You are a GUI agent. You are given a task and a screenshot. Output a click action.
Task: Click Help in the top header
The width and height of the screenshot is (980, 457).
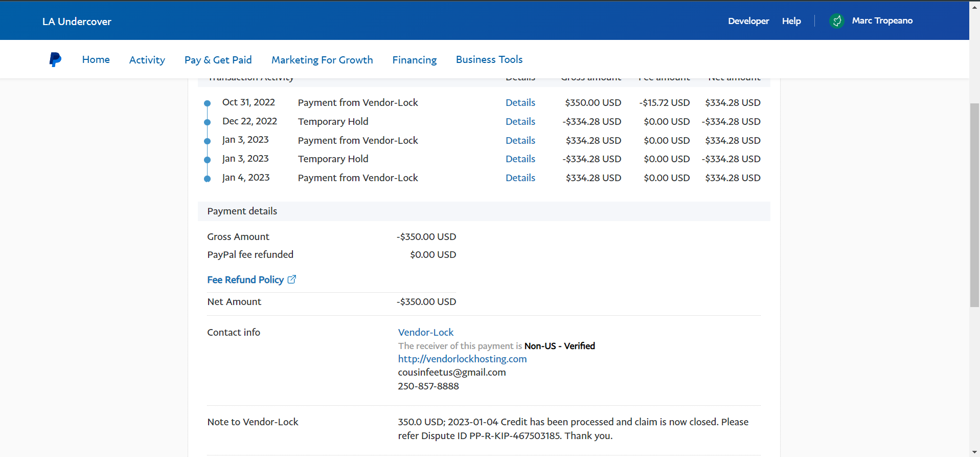[791, 21]
